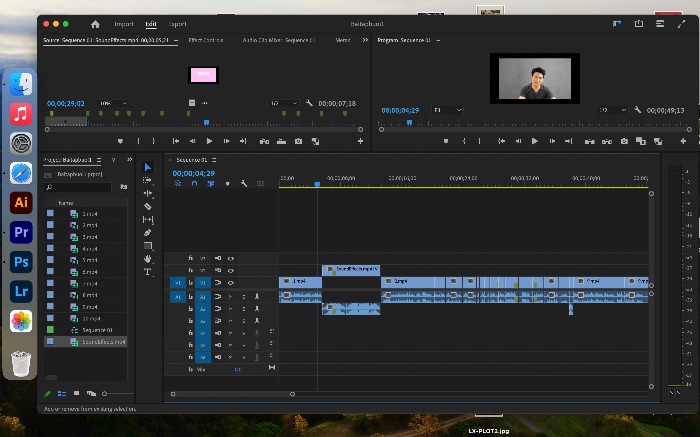Switch Project panel to icon view
Screen dimensions: 700x437
76,393
